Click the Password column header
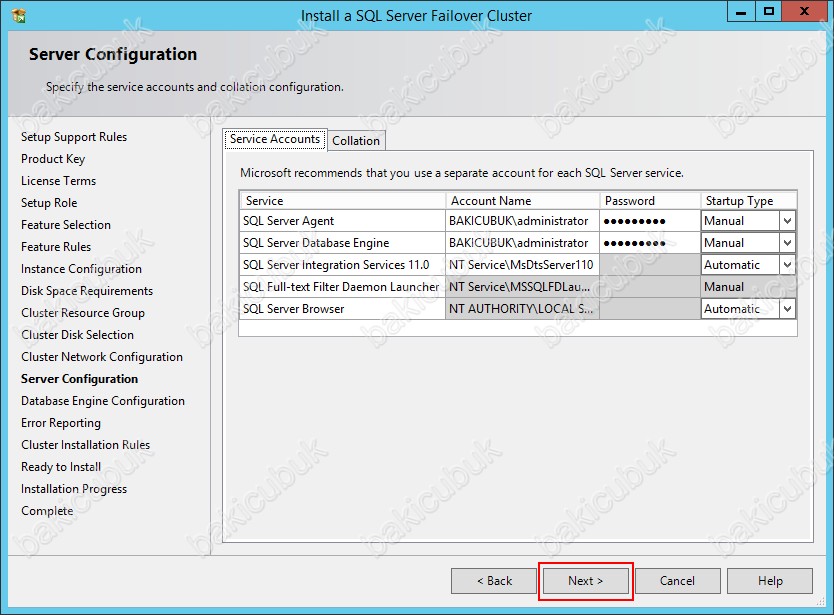Viewport: 834px width, 615px height. (x=650, y=201)
